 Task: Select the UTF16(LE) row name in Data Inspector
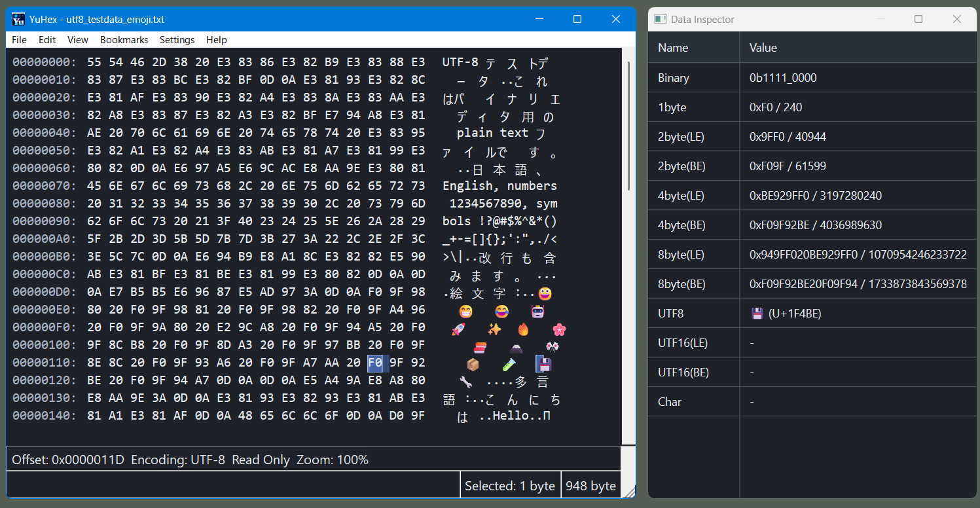click(683, 343)
